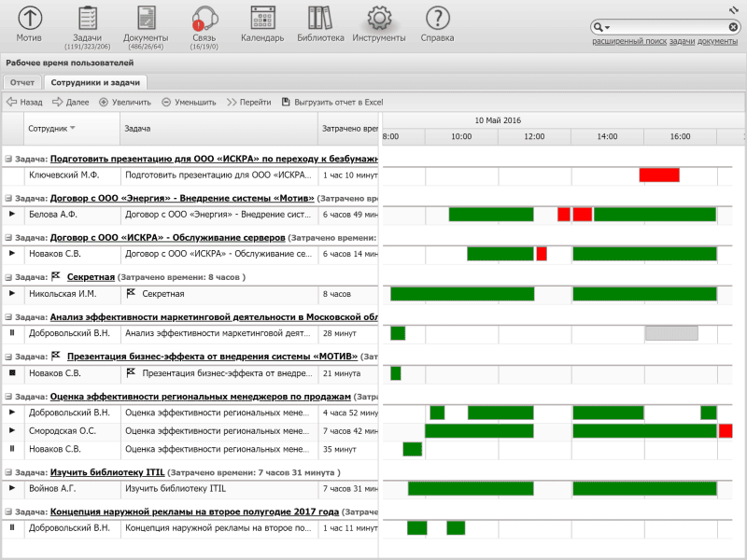Screen dimensions: 747x560
Task: Toggle play state for Белова А.Ф. row
Action: (x=13, y=214)
